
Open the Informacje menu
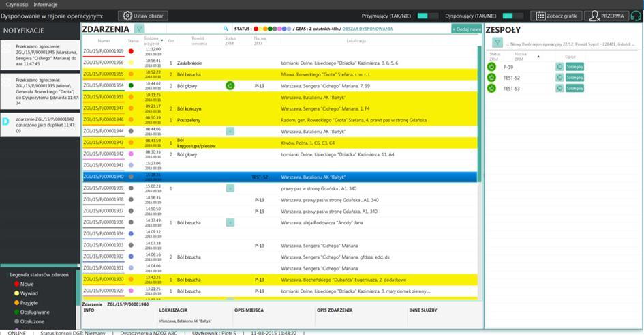tap(46, 5)
